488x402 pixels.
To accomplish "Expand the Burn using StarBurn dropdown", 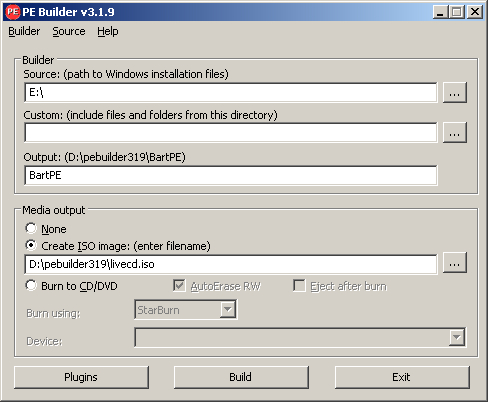I will tap(228, 310).
